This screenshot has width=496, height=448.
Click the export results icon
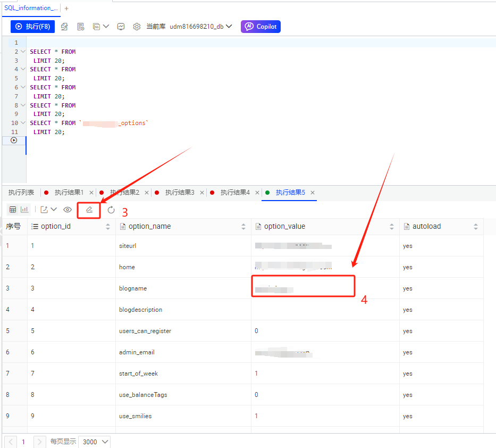pyautogui.click(x=44, y=210)
